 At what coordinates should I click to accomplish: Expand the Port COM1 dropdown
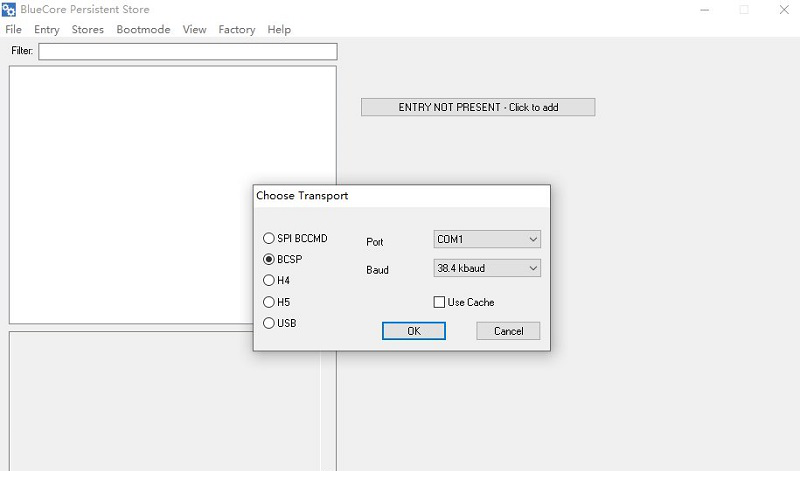[487, 240]
